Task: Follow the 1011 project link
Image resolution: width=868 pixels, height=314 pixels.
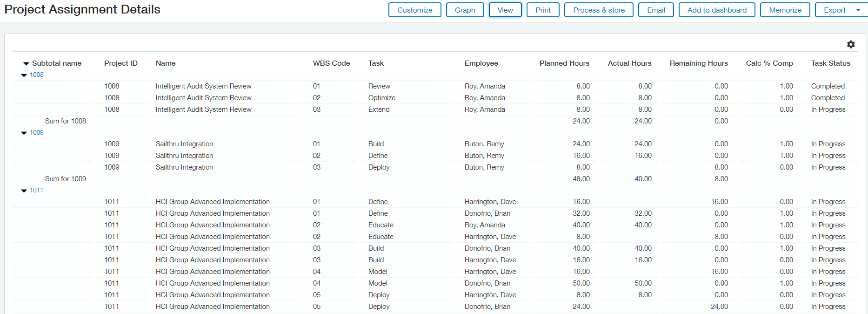Action: coord(36,190)
